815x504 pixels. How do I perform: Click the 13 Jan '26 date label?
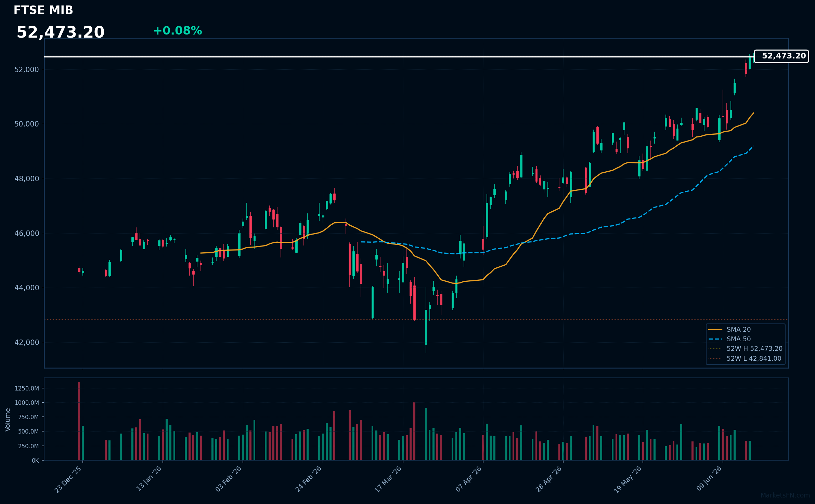click(x=149, y=479)
